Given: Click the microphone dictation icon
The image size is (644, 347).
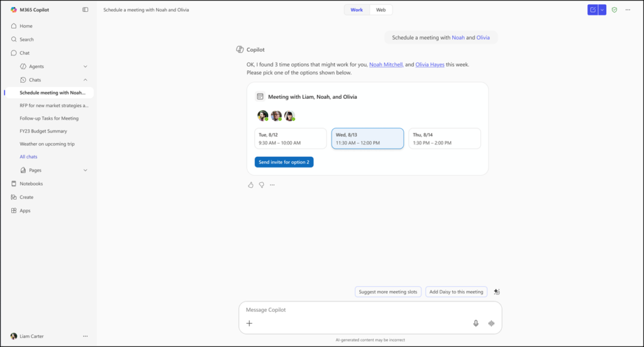Looking at the screenshot, I should tap(475, 324).
